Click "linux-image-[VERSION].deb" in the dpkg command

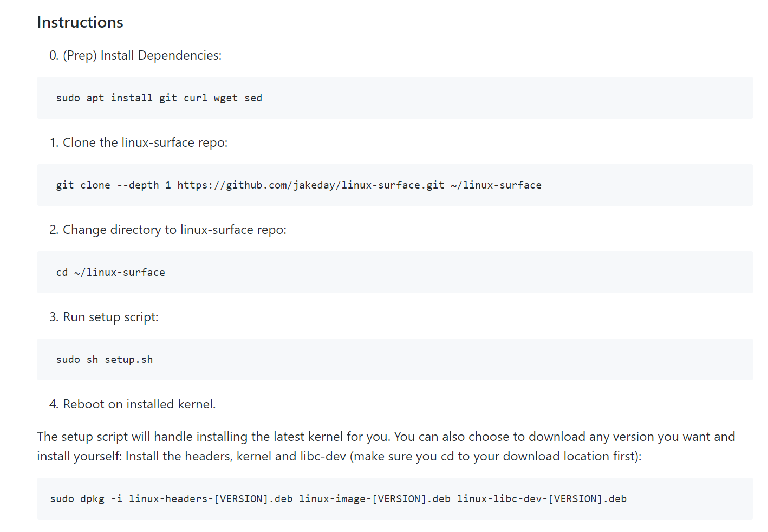point(374,499)
